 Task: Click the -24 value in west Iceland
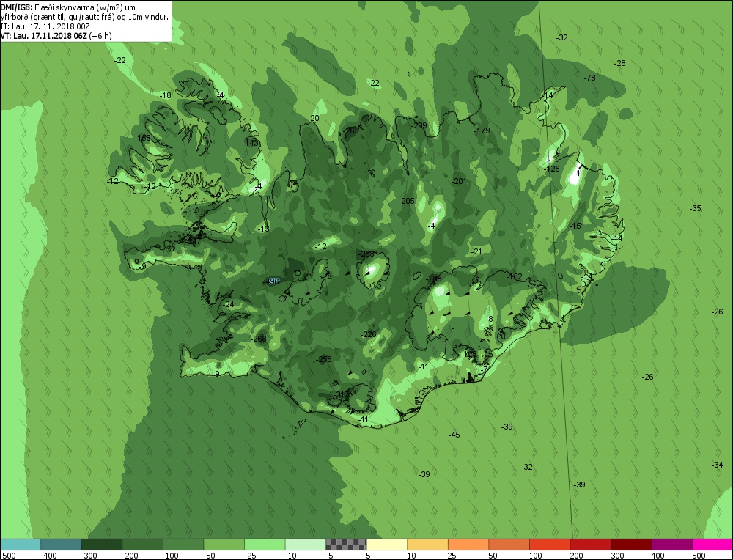229,304
